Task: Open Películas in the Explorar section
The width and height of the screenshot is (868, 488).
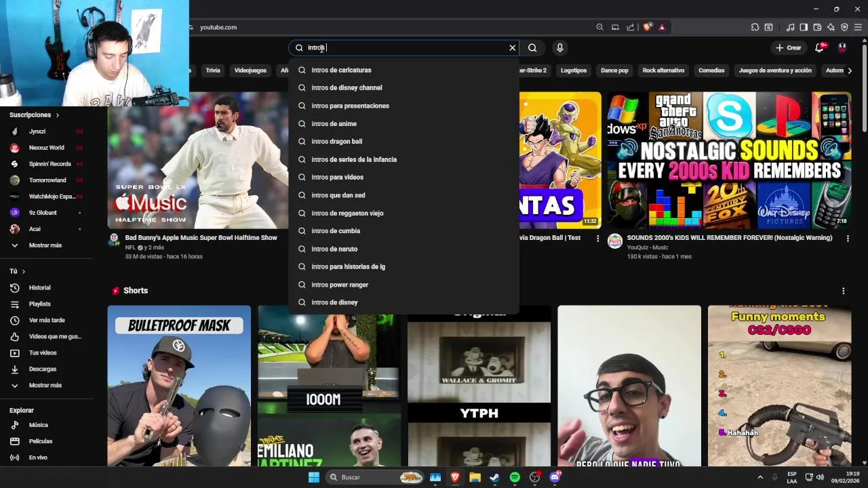Action: (x=46, y=441)
